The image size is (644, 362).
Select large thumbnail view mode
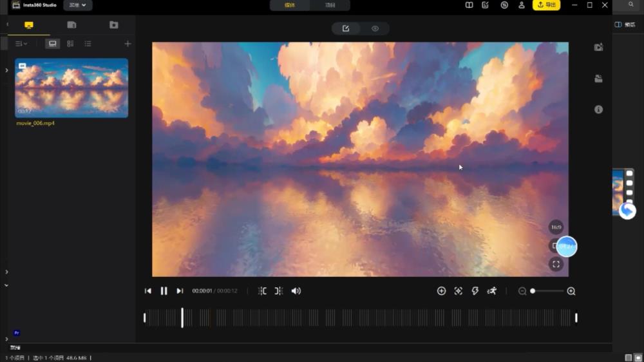pos(52,44)
